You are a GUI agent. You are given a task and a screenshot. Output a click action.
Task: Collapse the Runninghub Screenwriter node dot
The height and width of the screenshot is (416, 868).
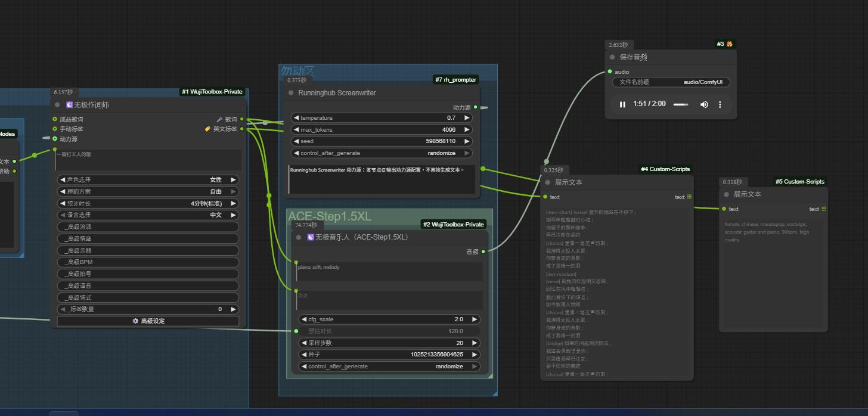[x=291, y=93]
